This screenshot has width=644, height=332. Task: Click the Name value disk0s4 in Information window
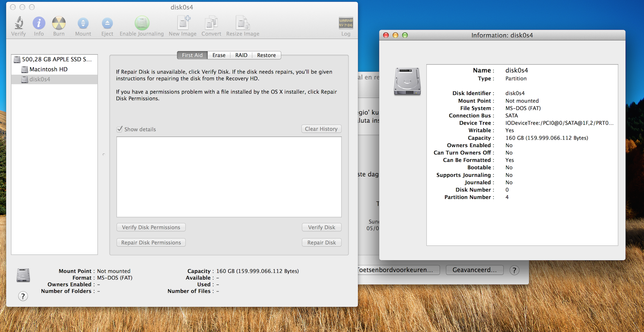(517, 70)
